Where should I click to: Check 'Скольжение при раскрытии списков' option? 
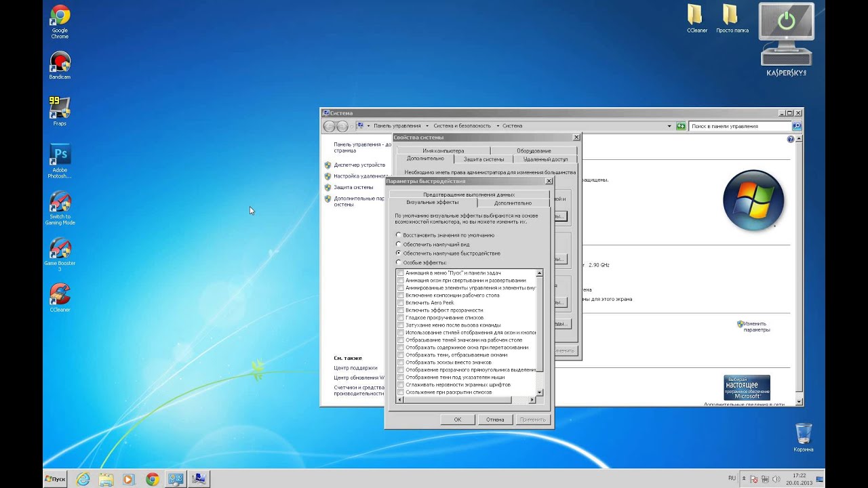click(x=401, y=392)
